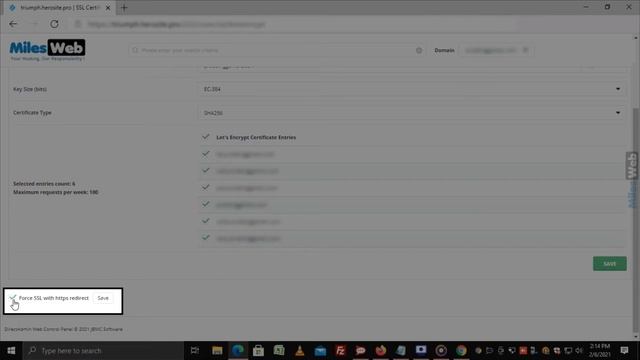Open Google Chrome from the taskbar

pos(461,350)
